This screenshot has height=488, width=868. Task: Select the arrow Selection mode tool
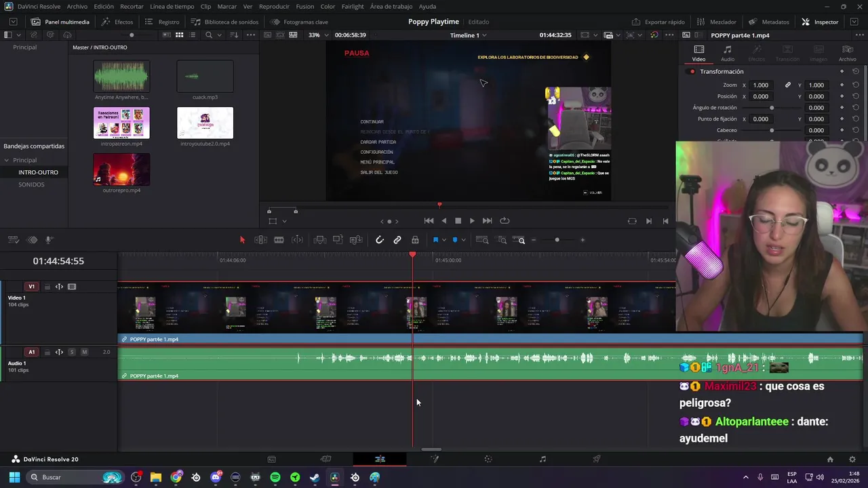(242, 240)
